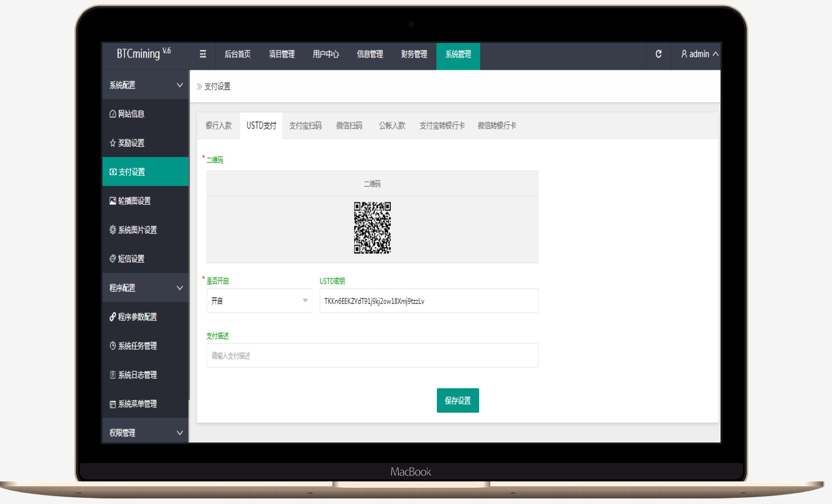The height and width of the screenshot is (504, 832).
Task: Open 程序参数配置 in sidebar
Action: pyautogui.click(x=145, y=317)
